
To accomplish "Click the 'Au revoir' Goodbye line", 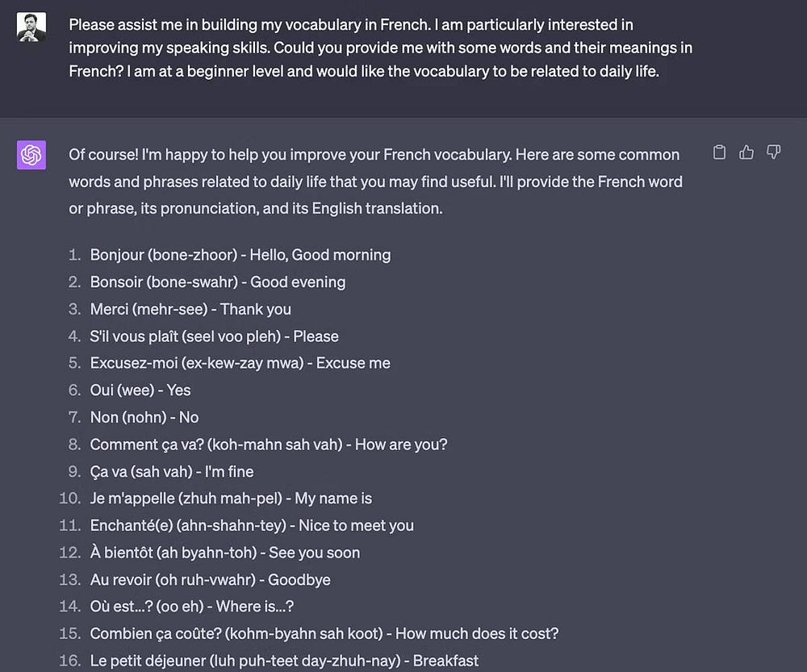I will pos(210,580).
